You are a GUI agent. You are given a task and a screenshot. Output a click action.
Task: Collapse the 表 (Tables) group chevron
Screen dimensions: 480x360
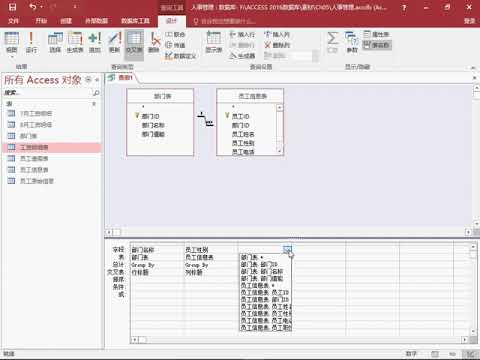click(x=94, y=104)
